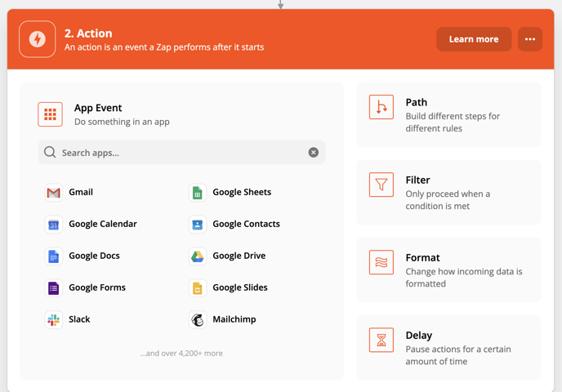Open the Learn more button
The height and width of the screenshot is (392, 562).
click(474, 39)
